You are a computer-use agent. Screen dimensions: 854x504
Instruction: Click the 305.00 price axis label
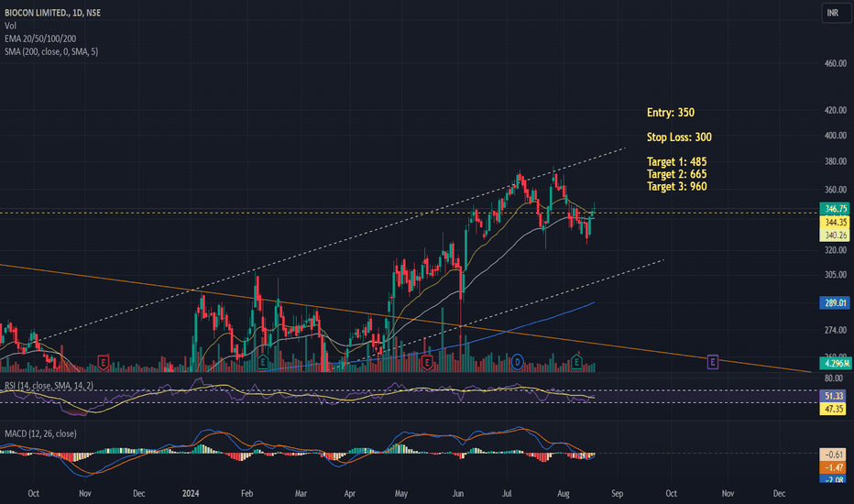pos(835,275)
